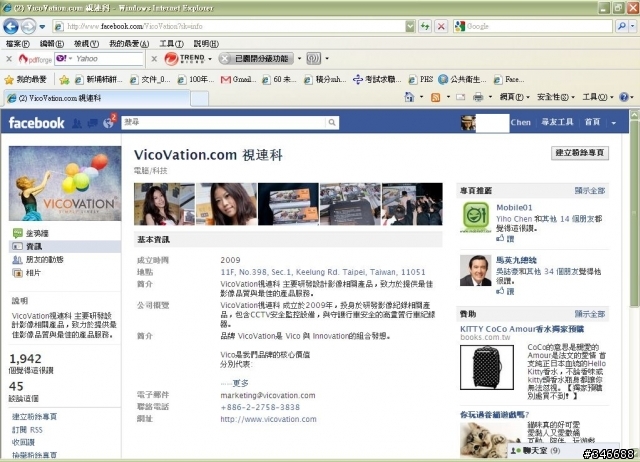Open the recent pages dropdown arrow

click(x=42, y=27)
